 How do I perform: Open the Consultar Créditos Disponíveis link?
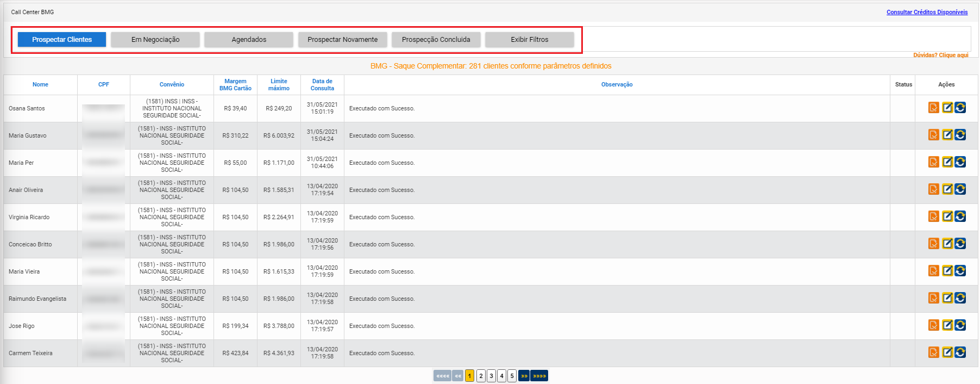click(927, 12)
